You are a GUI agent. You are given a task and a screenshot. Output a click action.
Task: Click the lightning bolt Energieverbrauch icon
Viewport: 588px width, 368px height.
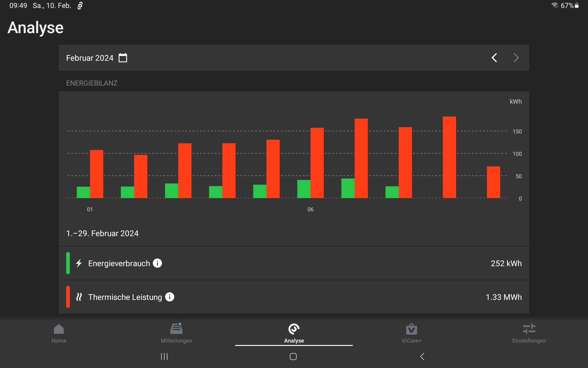(x=79, y=263)
